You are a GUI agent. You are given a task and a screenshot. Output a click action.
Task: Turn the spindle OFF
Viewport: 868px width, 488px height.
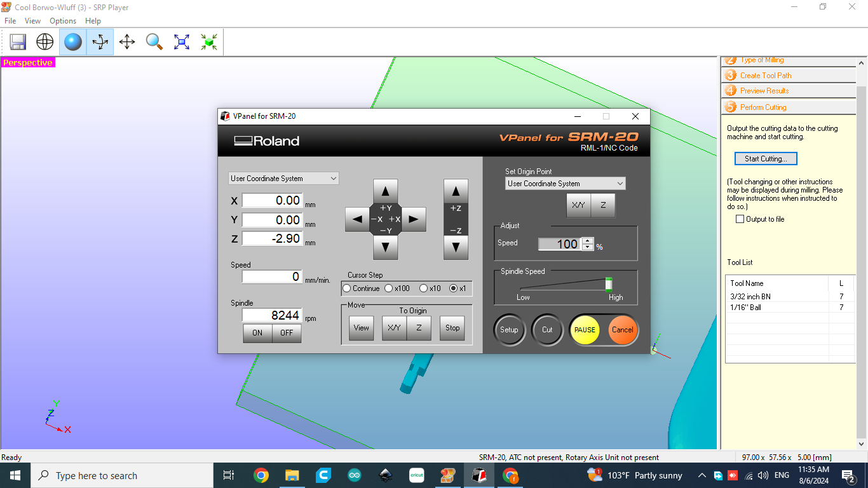tap(287, 333)
